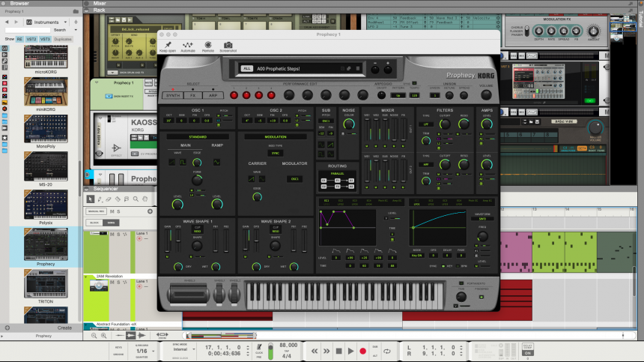Click the previous preset minus button
Screen dimensions: 644x362
375,70
